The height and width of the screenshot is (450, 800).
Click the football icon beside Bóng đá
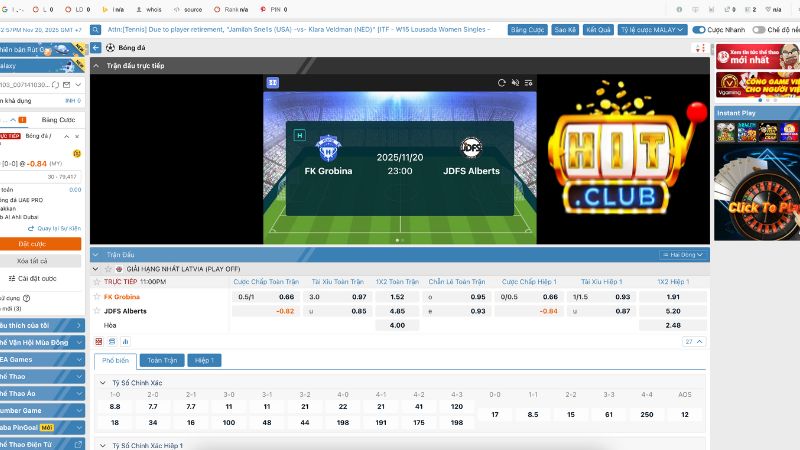click(x=110, y=48)
